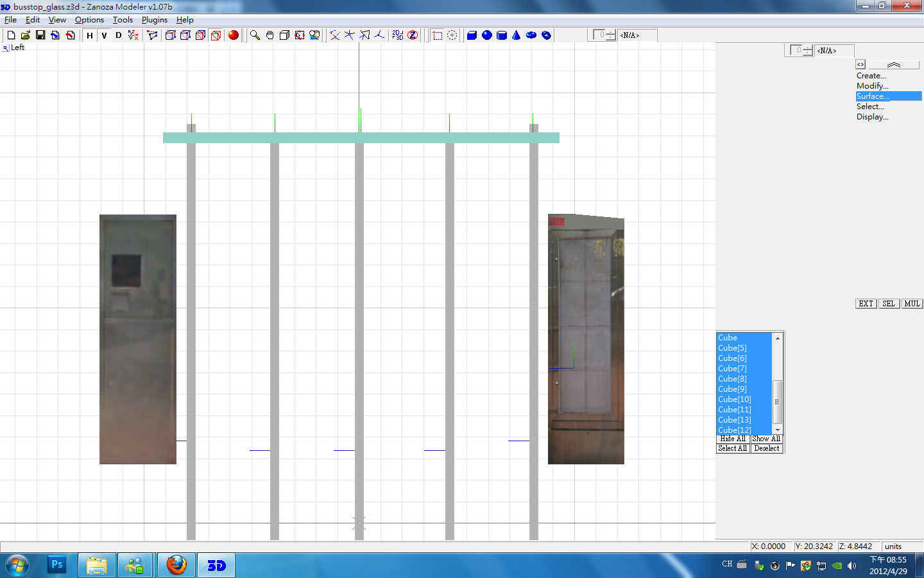Activate the hand Pan tool
924x578 pixels.
pyautogui.click(x=269, y=35)
